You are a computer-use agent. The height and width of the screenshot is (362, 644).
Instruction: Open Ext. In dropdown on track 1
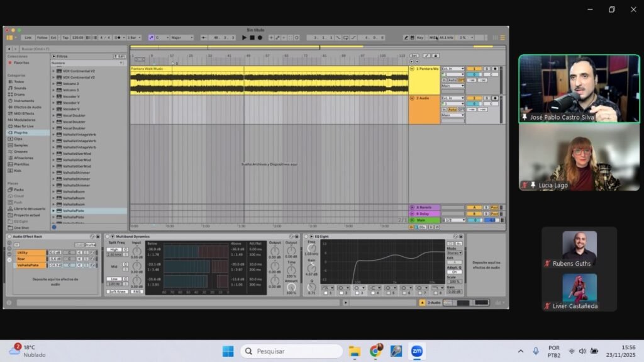pyautogui.click(x=453, y=69)
